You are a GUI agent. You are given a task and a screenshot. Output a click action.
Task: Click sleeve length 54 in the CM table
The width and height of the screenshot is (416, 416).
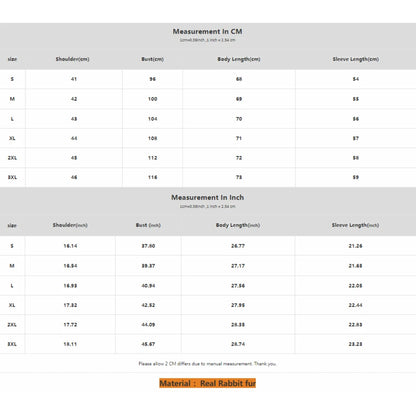click(x=356, y=79)
